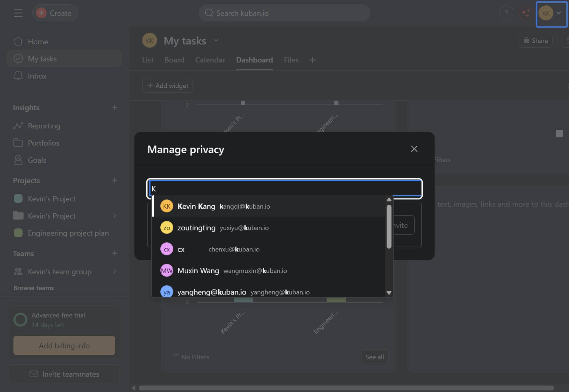Click the privacy member search input
The image size is (569, 392).
tap(284, 189)
